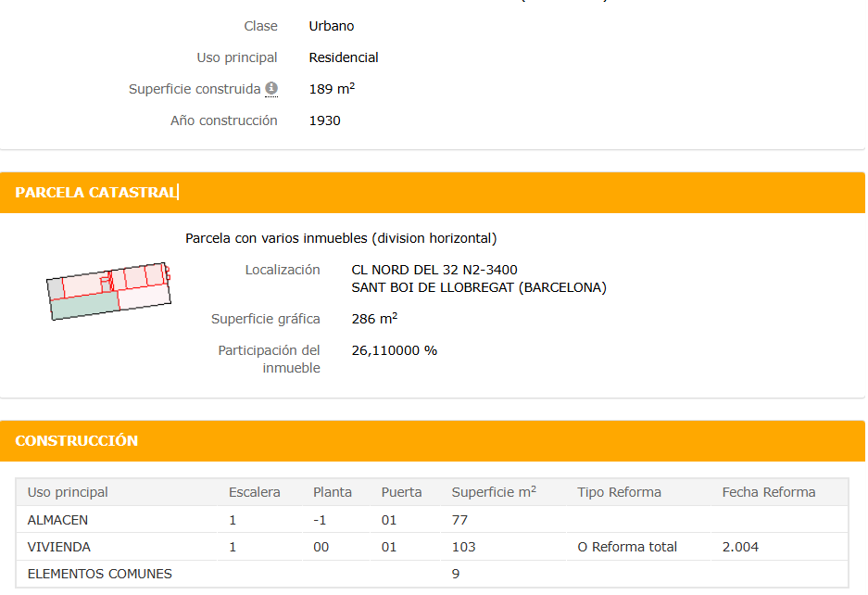Click the Fecha Reforma column header
This screenshot has height=595, width=868.
pos(768,492)
